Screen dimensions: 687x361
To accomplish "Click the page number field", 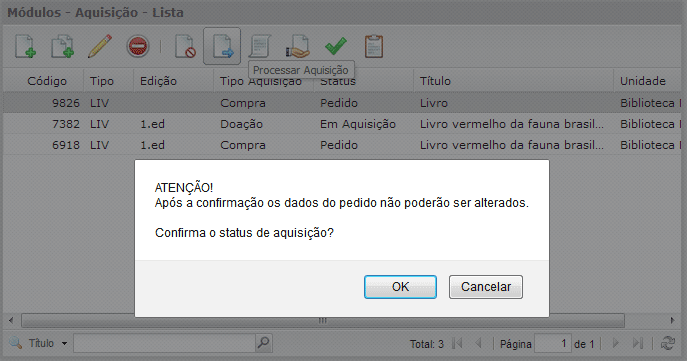I will 553,343.
